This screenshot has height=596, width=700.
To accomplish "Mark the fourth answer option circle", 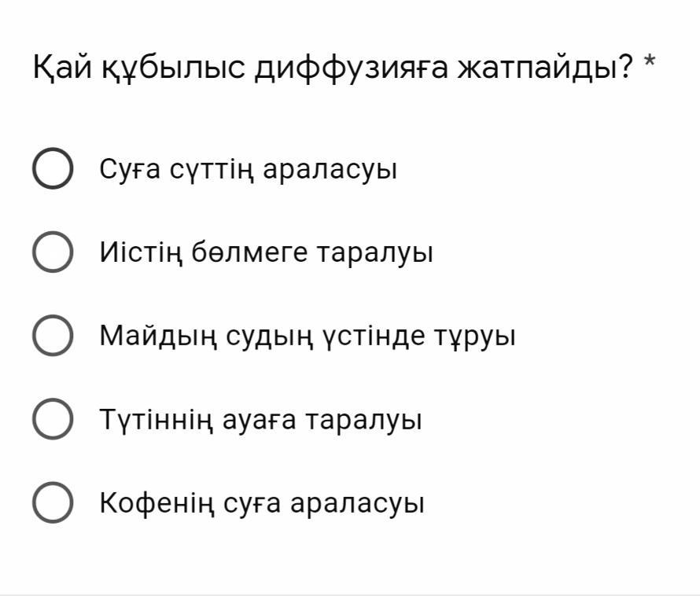I will [53, 419].
